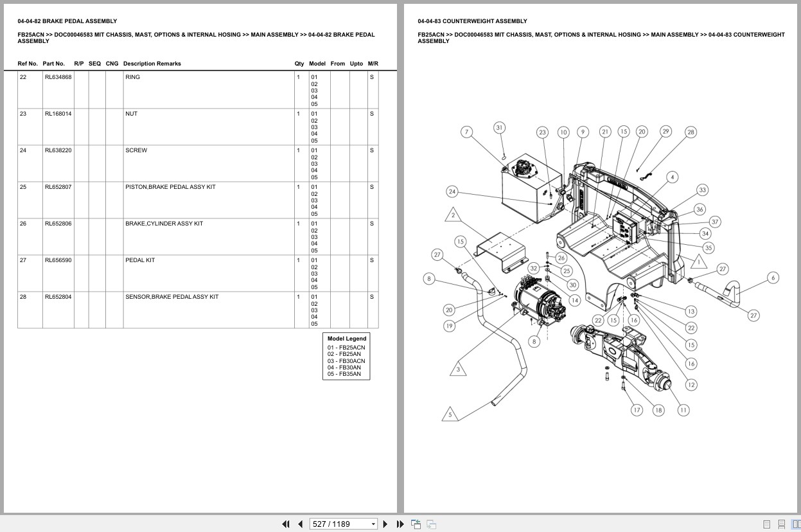Click diagram callout 31
This screenshot has width=801, height=532.
tap(500, 128)
